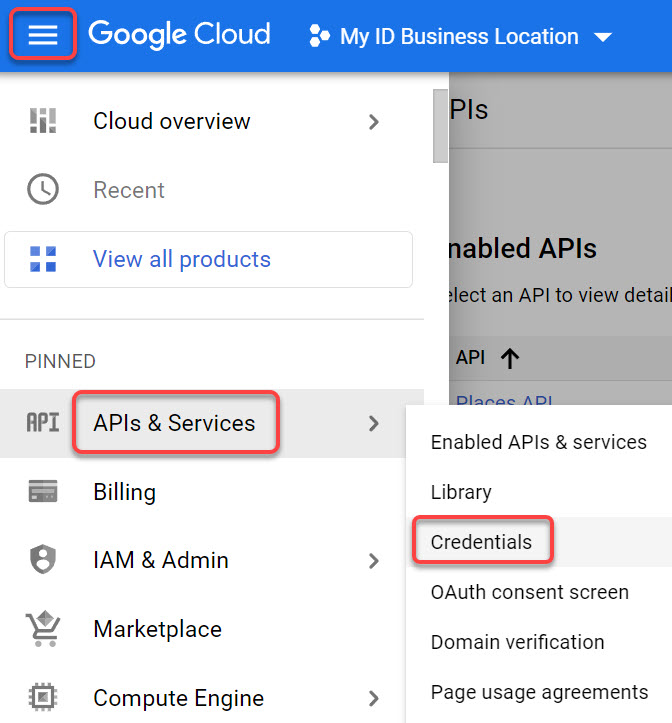Click the Billing credit card icon

coord(43,492)
